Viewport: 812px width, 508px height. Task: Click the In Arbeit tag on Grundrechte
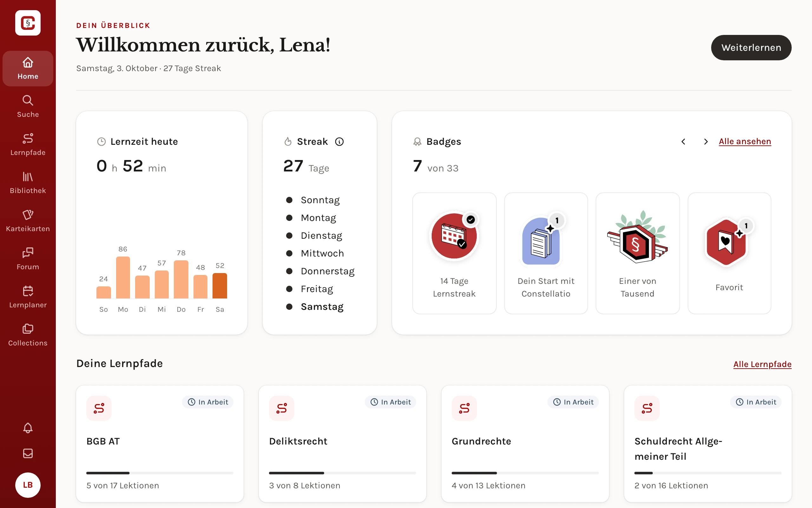(573, 402)
